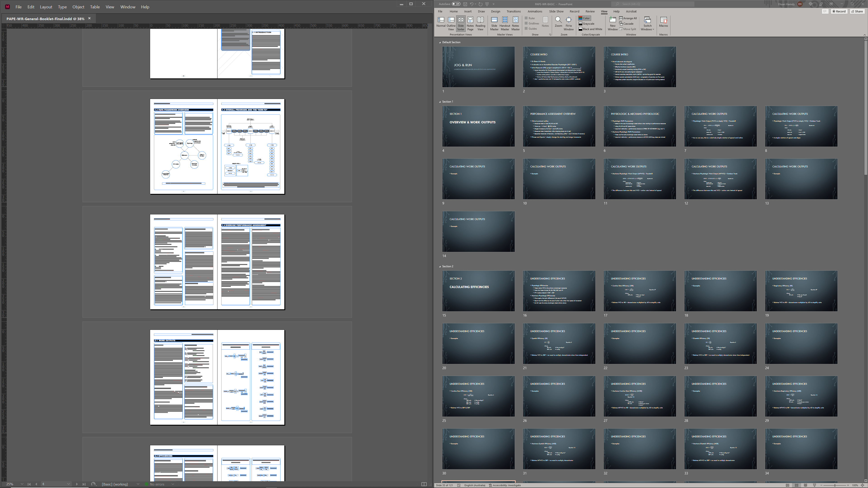Open Notes Page view in PowerPoint
The image size is (868, 488).
470,23
